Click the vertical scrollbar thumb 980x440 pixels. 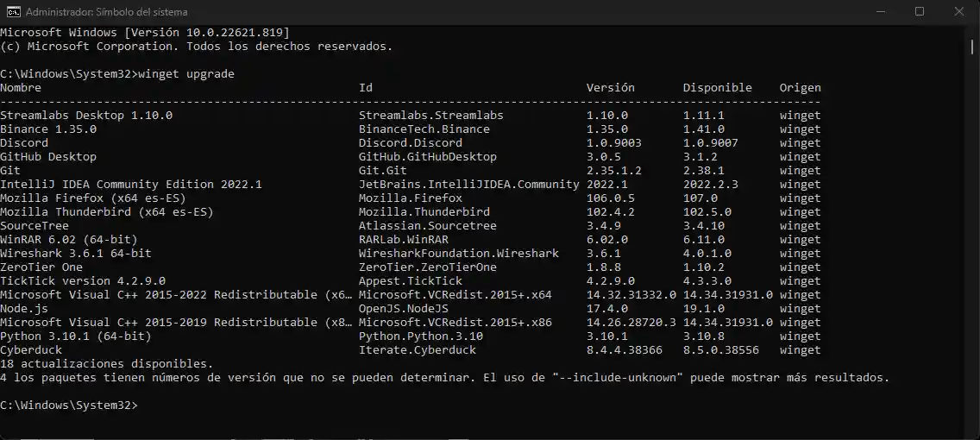point(972,46)
